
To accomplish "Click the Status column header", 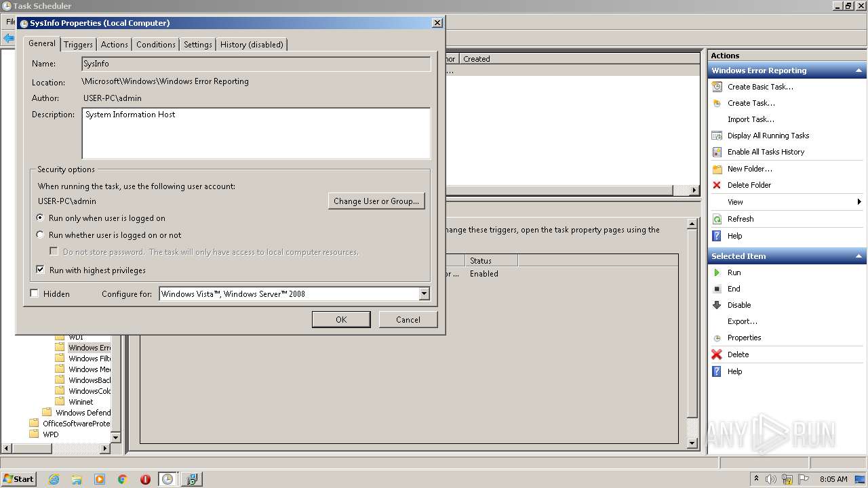I will [x=492, y=260].
